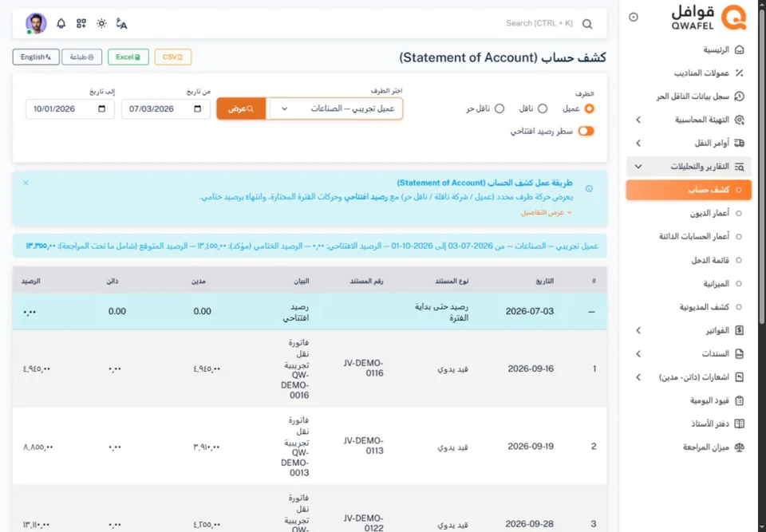Image resolution: width=766 pixels, height=532 pixels.
Task: Open the أعمار الديون report
Action: (709, 214)
